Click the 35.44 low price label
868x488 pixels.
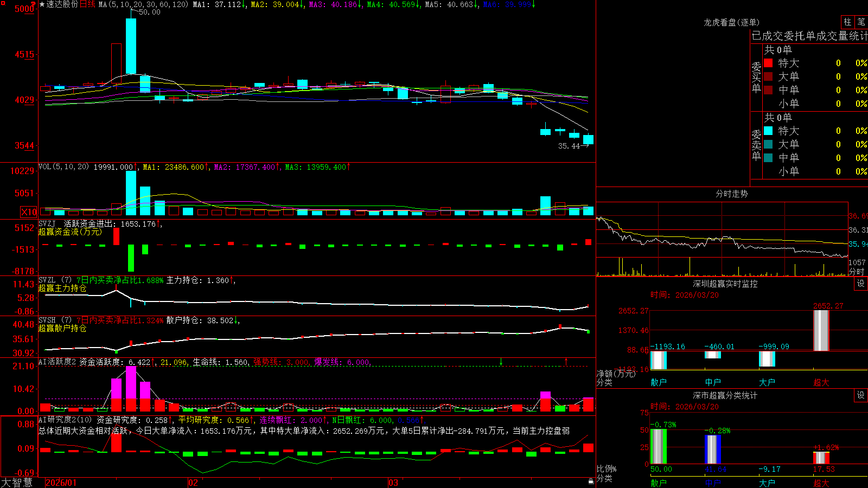(x=569, y=146)
